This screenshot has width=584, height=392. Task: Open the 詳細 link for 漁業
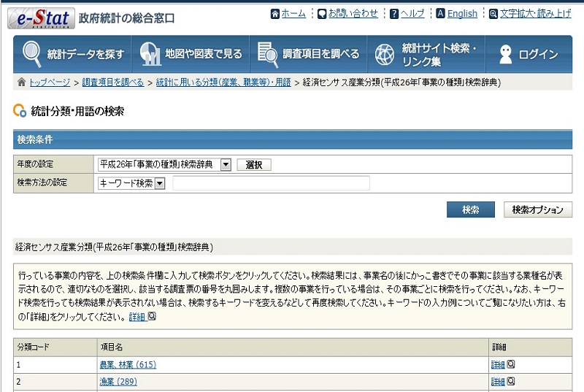(498, 382)
